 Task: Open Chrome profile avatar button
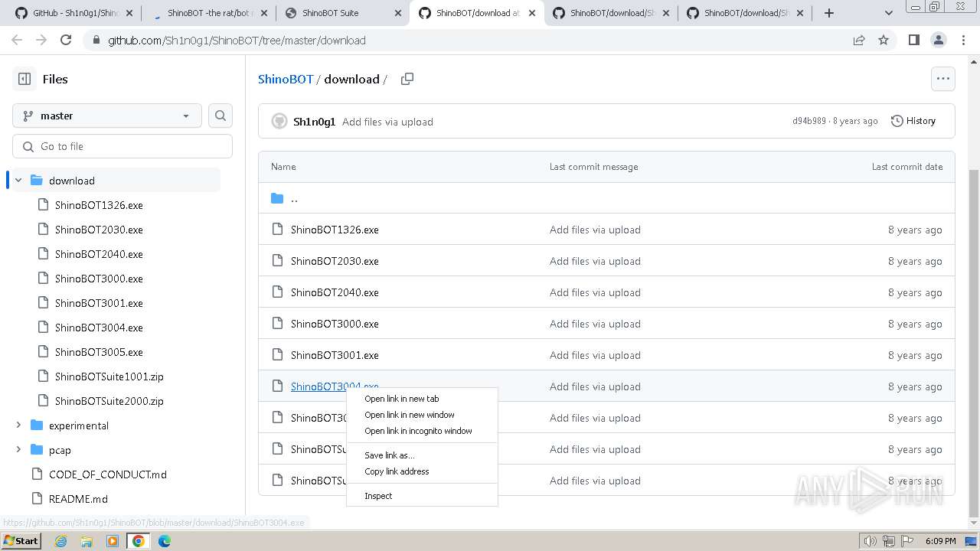click(x=938, y=41)
